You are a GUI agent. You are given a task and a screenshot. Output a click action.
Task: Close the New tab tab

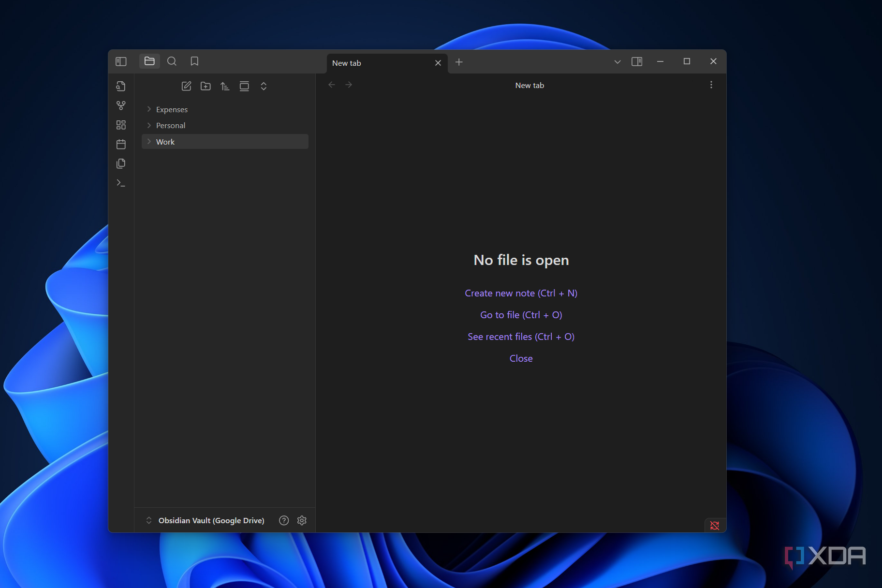click(438, 63)
